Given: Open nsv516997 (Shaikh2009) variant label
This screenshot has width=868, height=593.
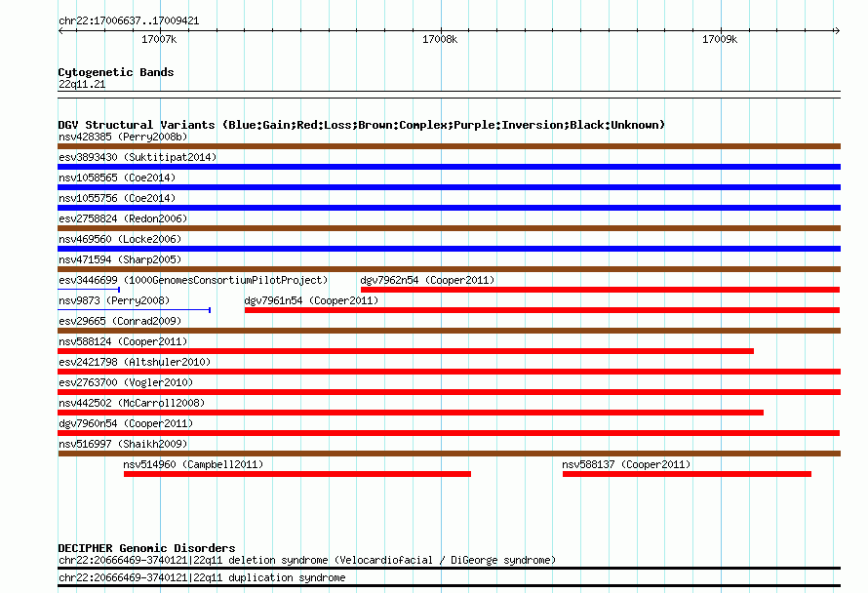Looking at the screenshot, I should click(x=123, y=444).
